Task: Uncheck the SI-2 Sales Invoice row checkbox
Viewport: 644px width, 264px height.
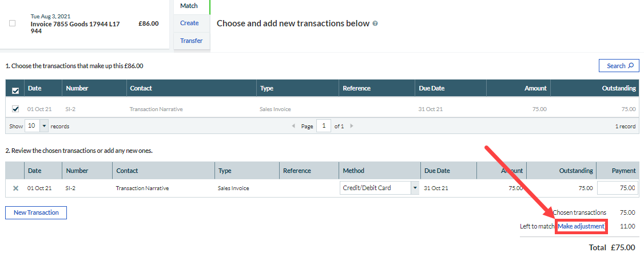Action: [x=15, y=109]
